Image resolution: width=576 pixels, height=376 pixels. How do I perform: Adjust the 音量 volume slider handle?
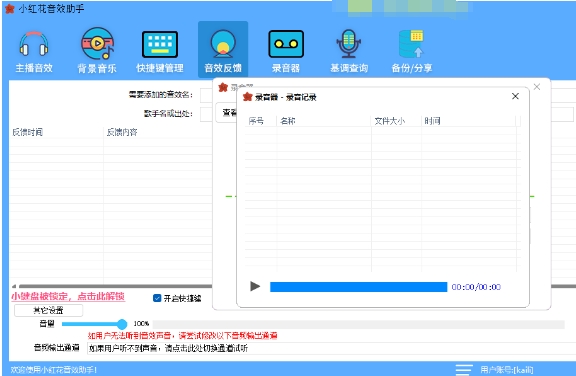pyautogui.click(x=122, y=324)
